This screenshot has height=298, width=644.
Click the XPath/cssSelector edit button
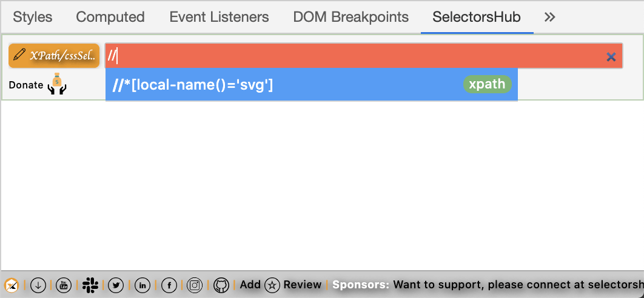54,56
